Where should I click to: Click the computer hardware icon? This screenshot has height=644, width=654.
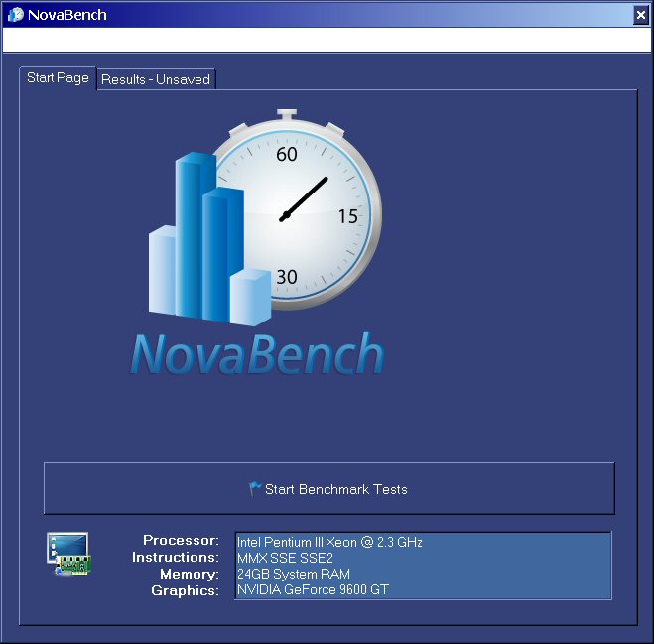[x=68, y=554]
